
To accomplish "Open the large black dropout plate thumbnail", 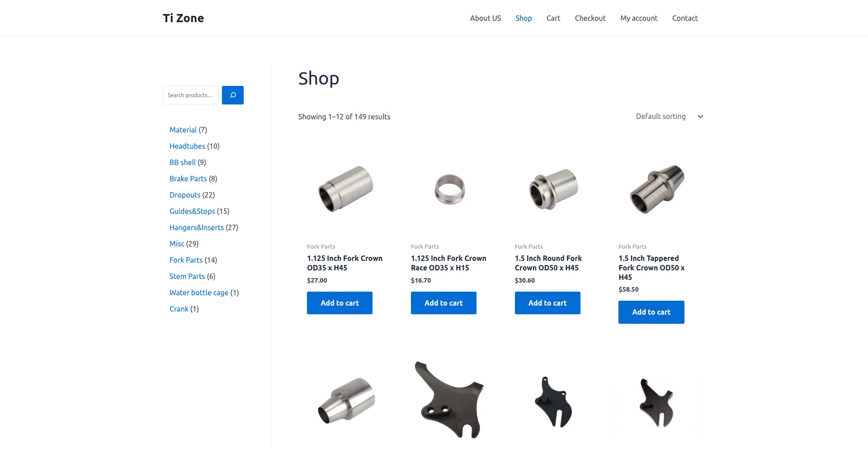I will [449, 400].
